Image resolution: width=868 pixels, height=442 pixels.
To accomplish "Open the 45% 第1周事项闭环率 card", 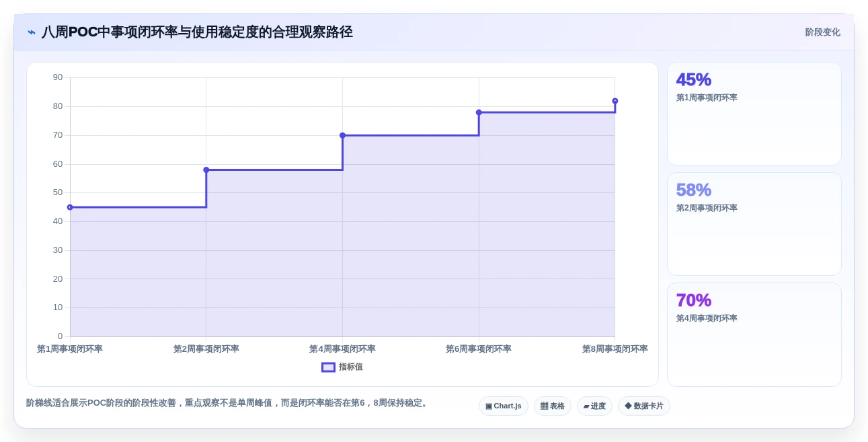I will 754,114.
